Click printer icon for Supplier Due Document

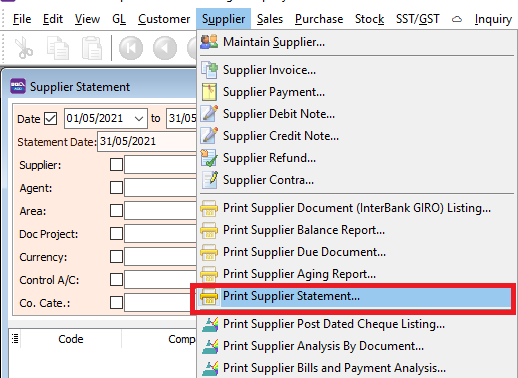point(209,252)
